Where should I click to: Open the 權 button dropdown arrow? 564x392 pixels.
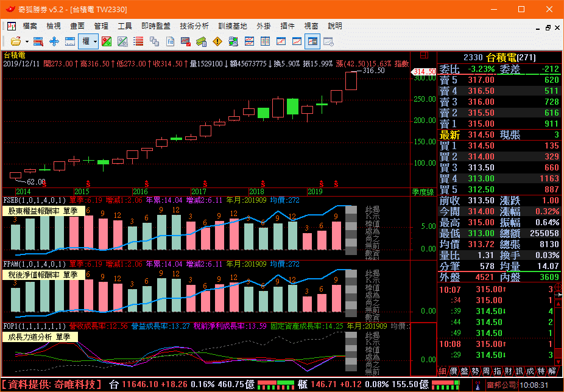[x=95, y=42]
